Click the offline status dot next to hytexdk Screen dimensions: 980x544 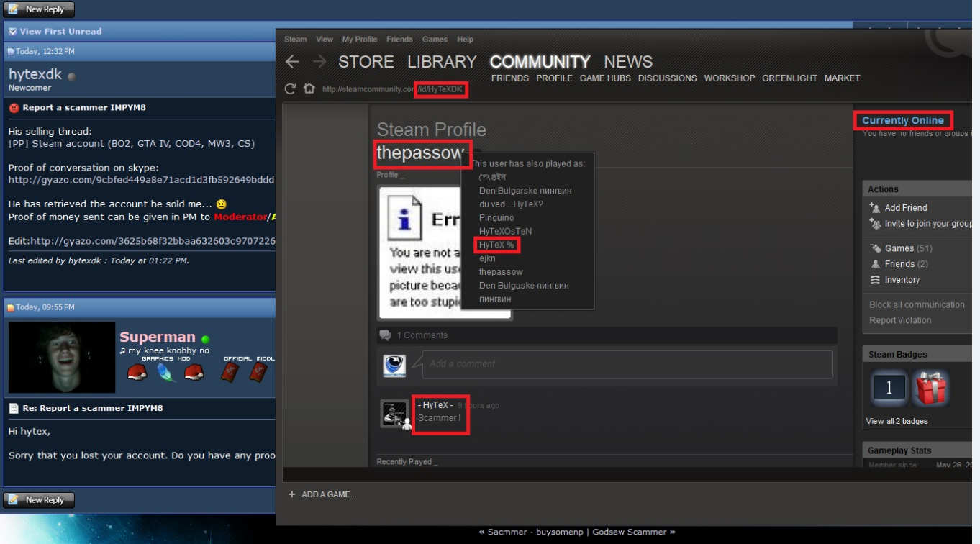(x=71, y=76)
